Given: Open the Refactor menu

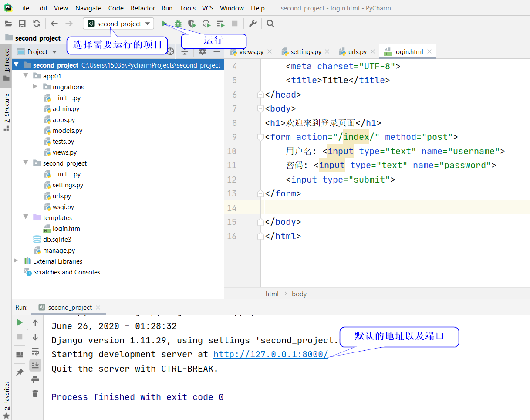Looking at the screenshot, I should coord(143,8).
